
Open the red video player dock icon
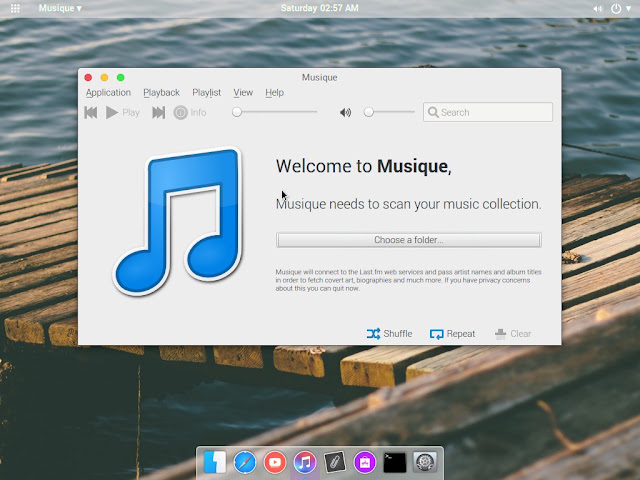(275, 462)
